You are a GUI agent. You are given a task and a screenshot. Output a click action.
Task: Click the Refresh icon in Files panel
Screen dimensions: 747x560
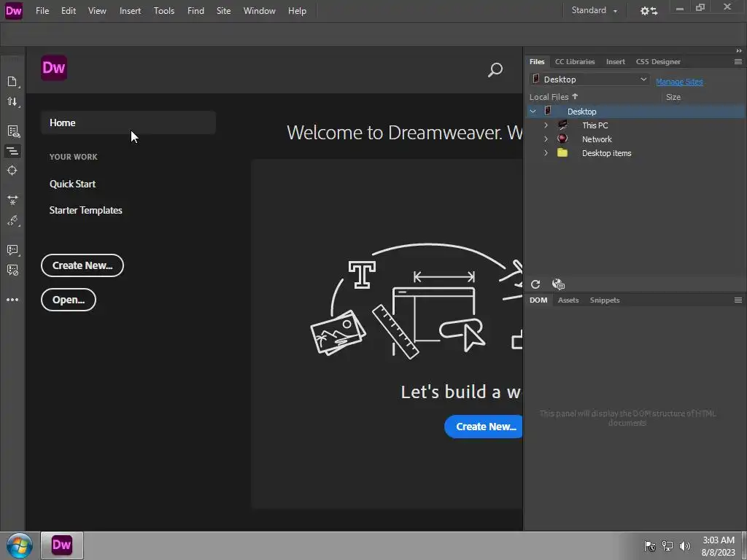pos(535,284)
